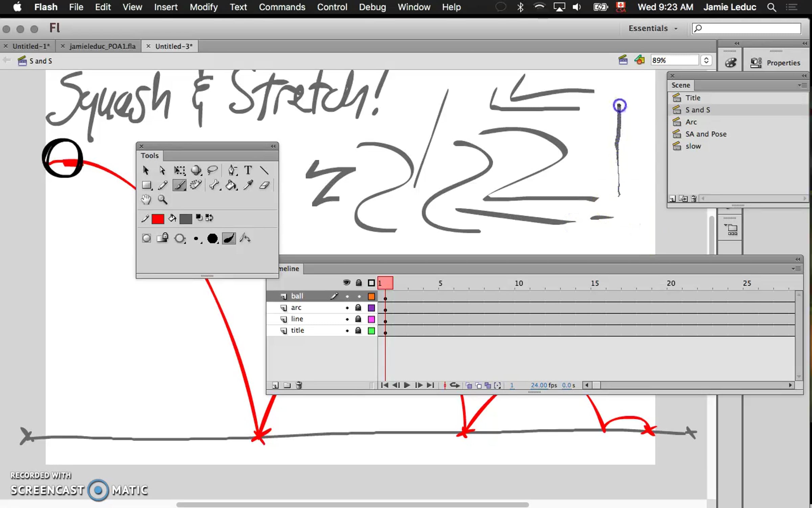The height and width of the screenshot is (508, 812).
Task: Toggle visibility dot of title layer
Action: (347, 331)
